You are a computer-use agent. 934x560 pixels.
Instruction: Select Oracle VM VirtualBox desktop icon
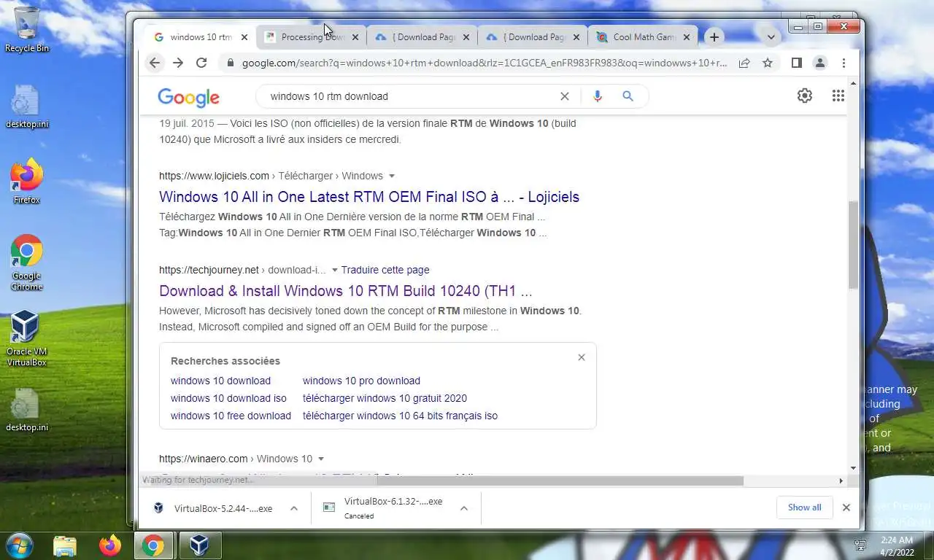[x=26, y=338]
